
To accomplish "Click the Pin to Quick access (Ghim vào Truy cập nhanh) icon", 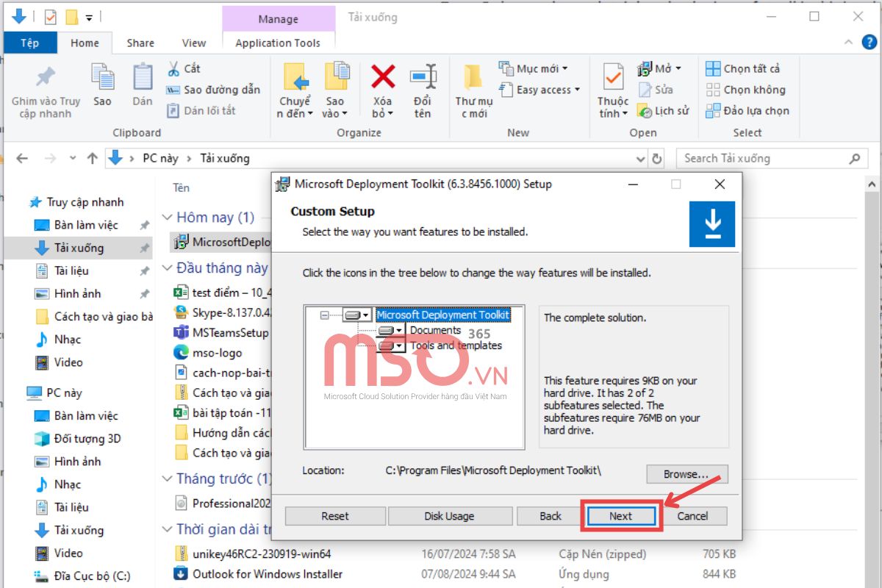I will tap(46, 77).
